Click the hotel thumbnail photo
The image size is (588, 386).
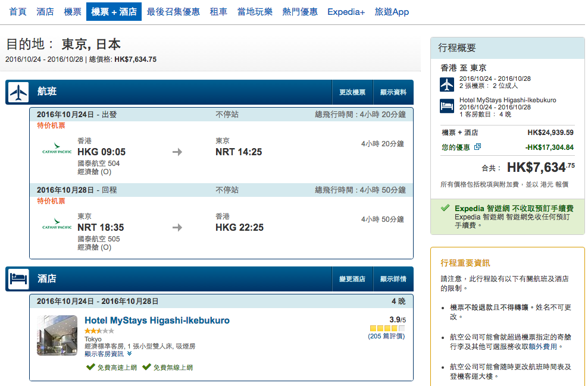57,335
